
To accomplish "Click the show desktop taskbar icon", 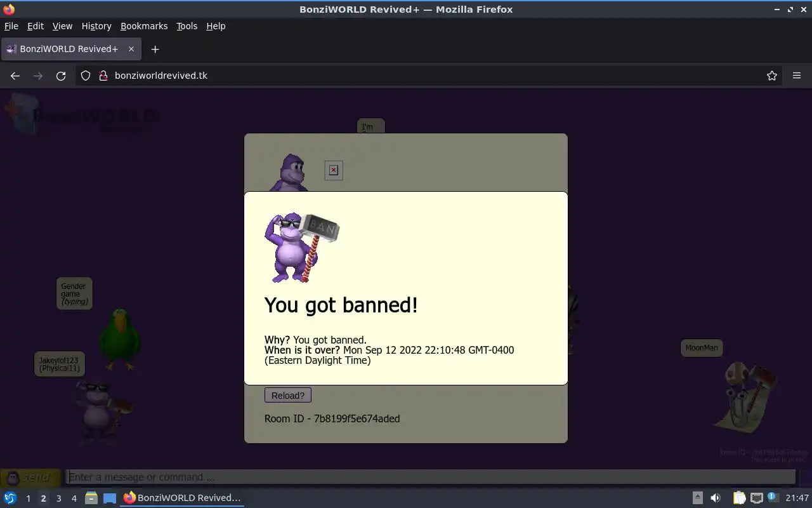I will [x=110, y=498].
